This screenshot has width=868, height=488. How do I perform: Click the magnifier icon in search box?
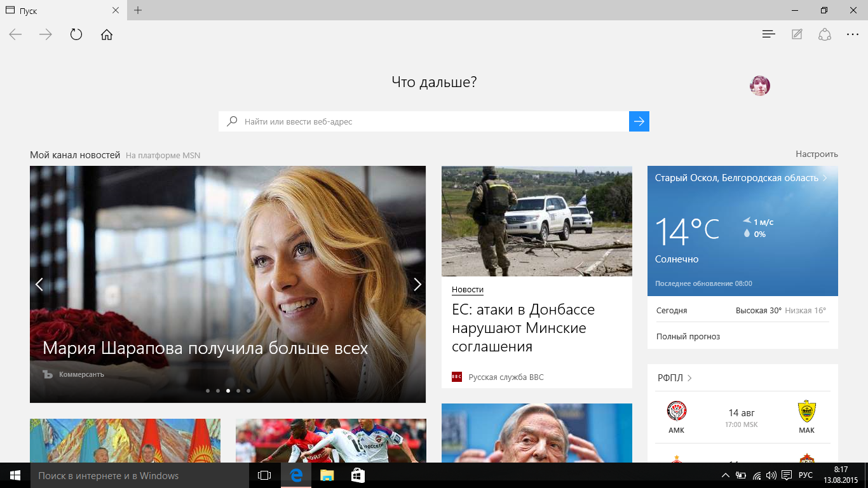point(232,121)
